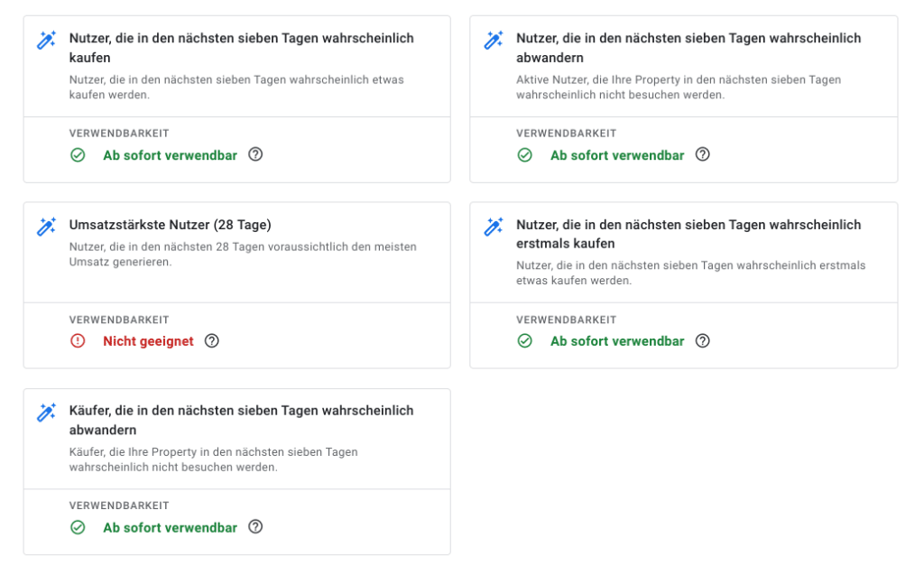Click green checkmark icon in 'Käufer … abwandern' card

coord(78,527)
